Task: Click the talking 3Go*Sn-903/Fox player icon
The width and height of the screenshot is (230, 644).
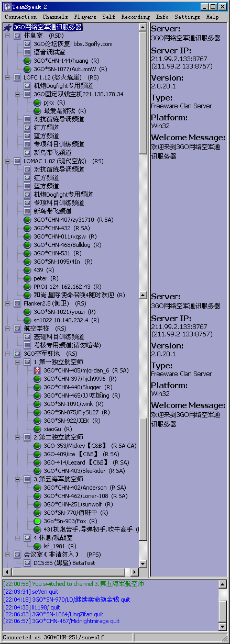Action: [x=37, y=521]
